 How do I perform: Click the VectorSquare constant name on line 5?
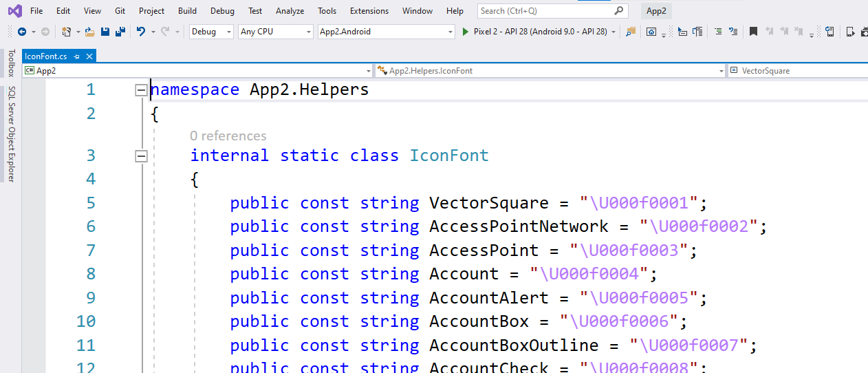pyautogui.click(x=489, y=203)
